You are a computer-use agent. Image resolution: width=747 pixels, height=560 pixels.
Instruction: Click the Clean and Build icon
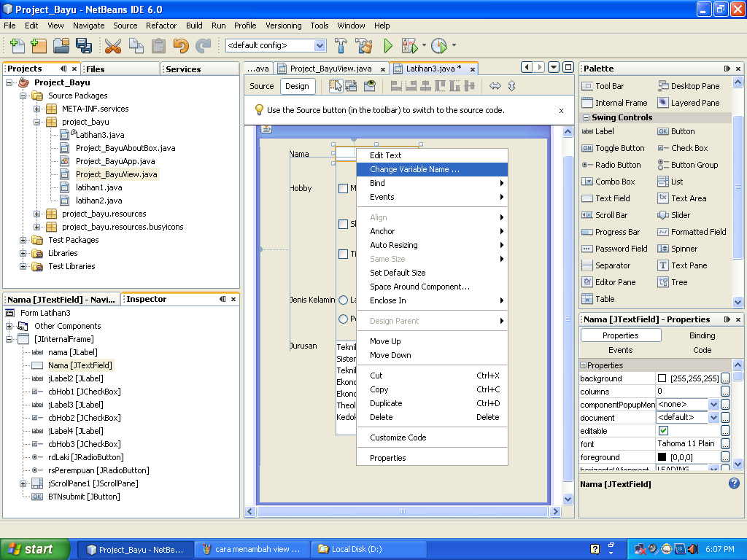pos(365,46)
